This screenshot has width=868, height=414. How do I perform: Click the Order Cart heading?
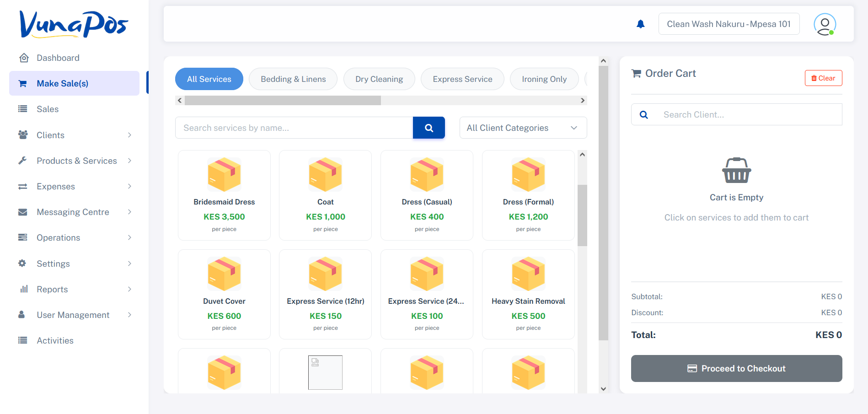tap(670, 73)
